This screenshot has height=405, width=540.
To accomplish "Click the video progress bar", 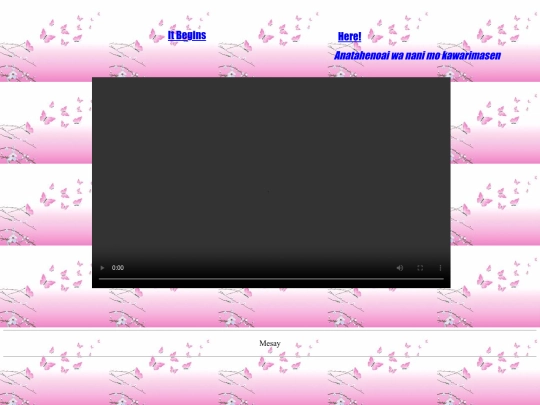I will (x=271, y=279).
